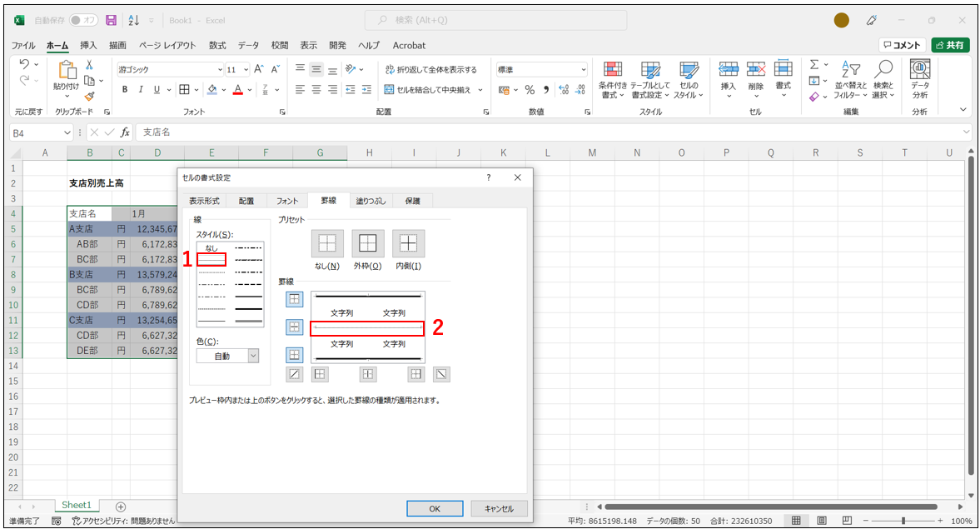Toggle Wrap Text (折り返して全体を表示する)
980x529 pixels.
tap(430, 69)
